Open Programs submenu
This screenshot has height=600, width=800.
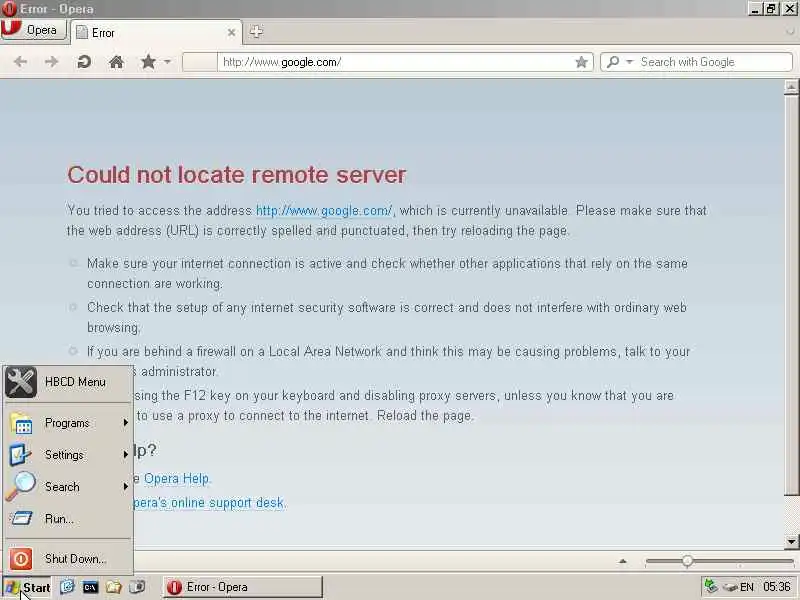pyautogui.click(x=67, y=423)
